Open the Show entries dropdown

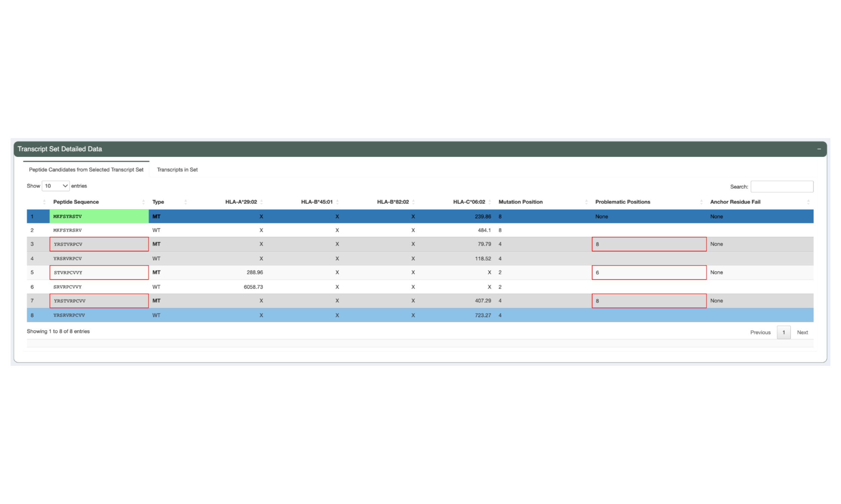coord(53,185)
